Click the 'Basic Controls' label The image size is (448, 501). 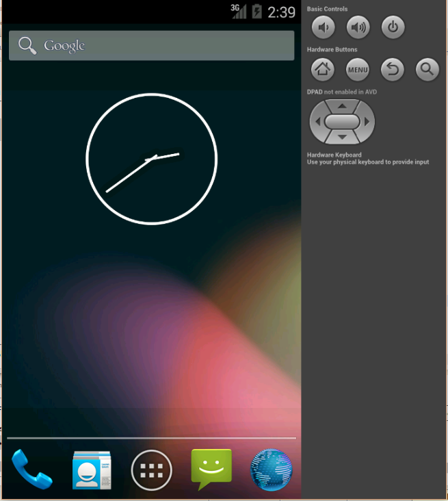coord(328,9)
